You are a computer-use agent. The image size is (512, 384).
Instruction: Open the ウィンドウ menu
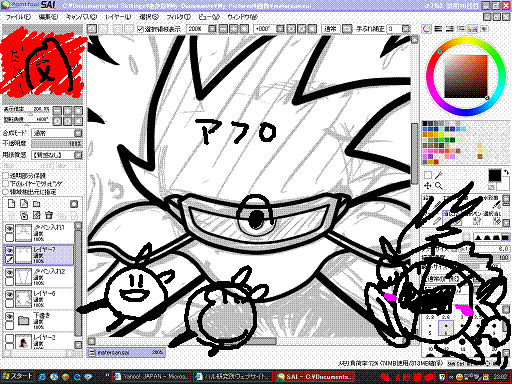[x=243, y=17]
